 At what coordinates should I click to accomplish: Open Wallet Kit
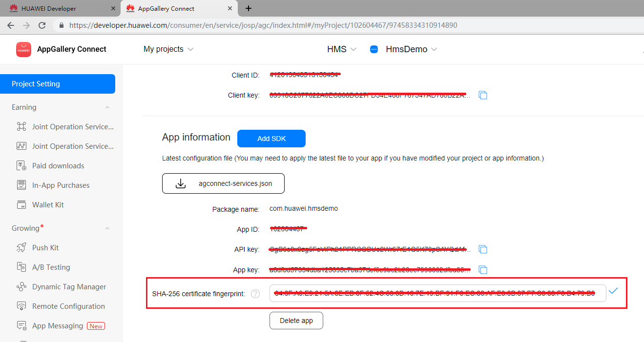point(48,205)
